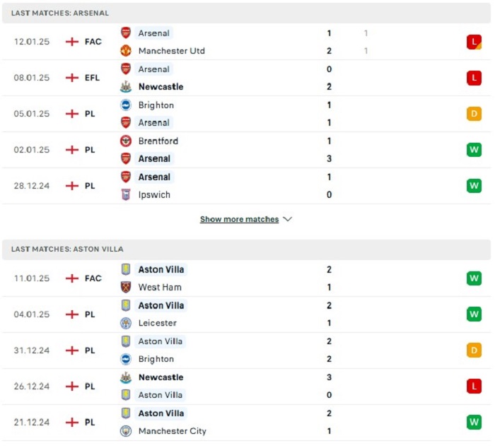Open the Aston Villa vs West Ham match
Screen dimensions: 495x448
[x=246, y=278]
